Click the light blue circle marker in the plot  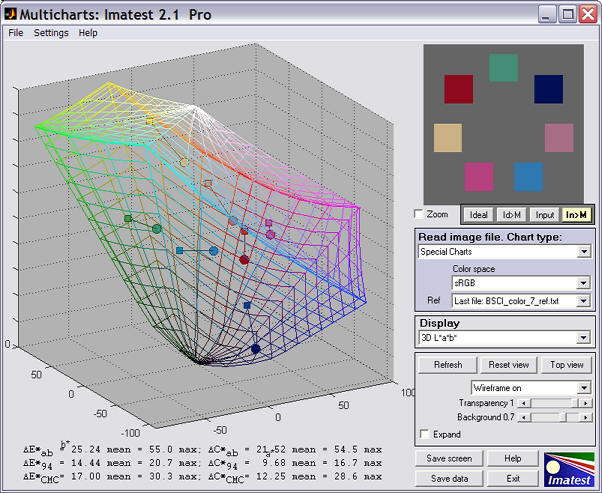point(214,251)
